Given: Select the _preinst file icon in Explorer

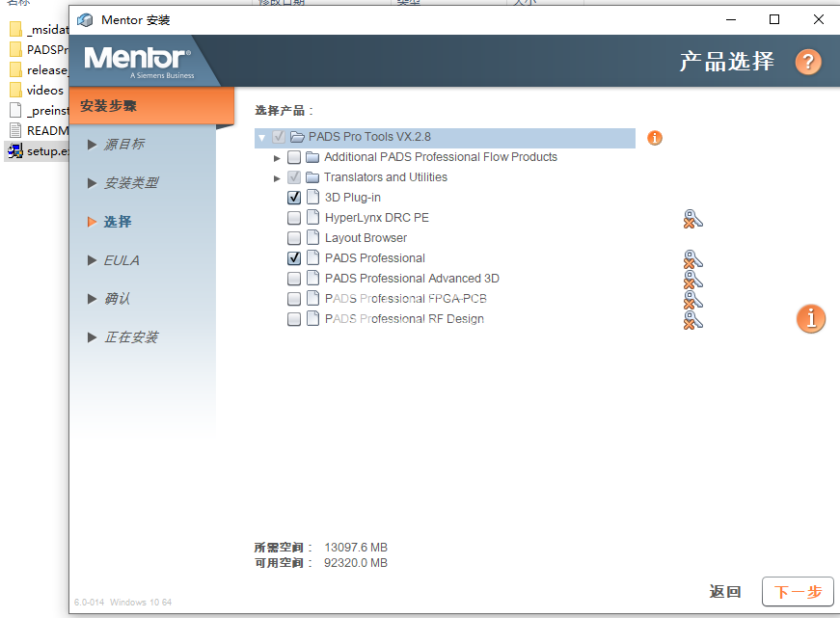Looking at the screenshot, I should tap(15, 110).
